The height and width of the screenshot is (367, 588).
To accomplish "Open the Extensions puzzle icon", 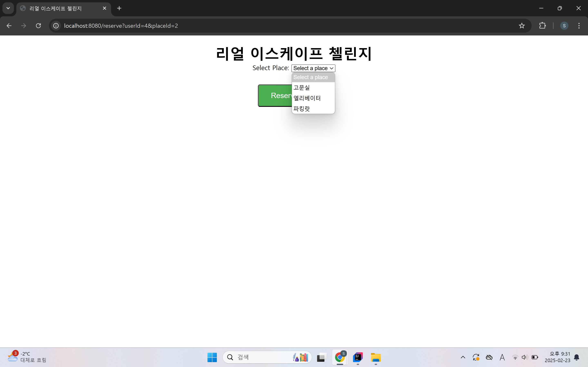I will [x=542, y=26].
